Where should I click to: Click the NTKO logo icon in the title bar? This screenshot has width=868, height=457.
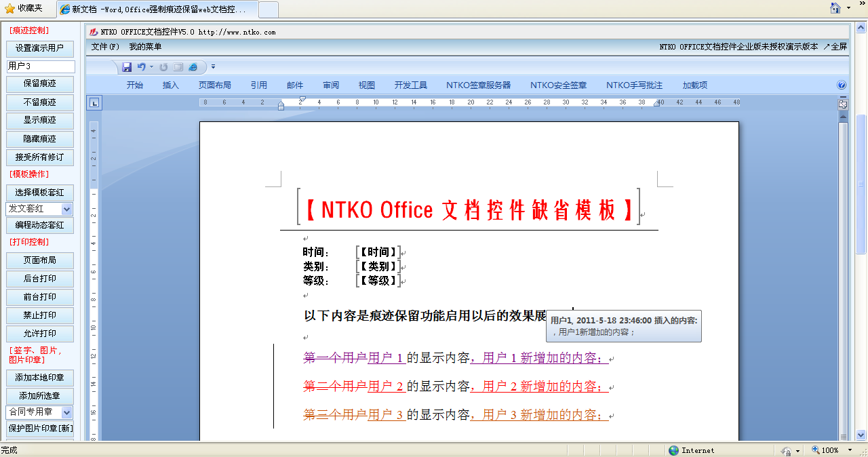click(94, 32)
